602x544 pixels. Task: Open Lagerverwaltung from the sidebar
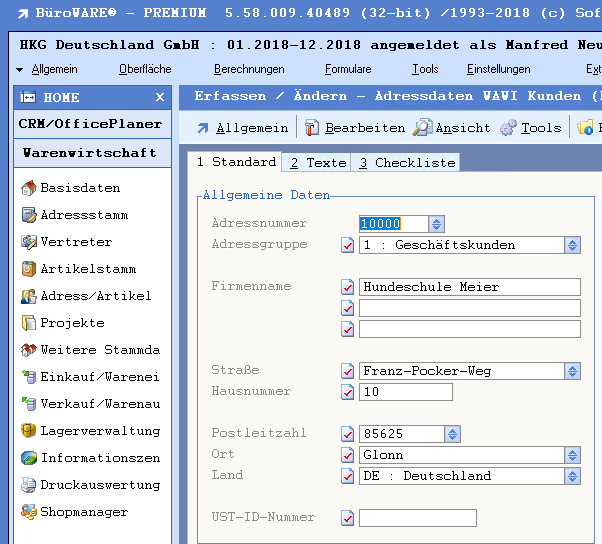click(99, 431)
